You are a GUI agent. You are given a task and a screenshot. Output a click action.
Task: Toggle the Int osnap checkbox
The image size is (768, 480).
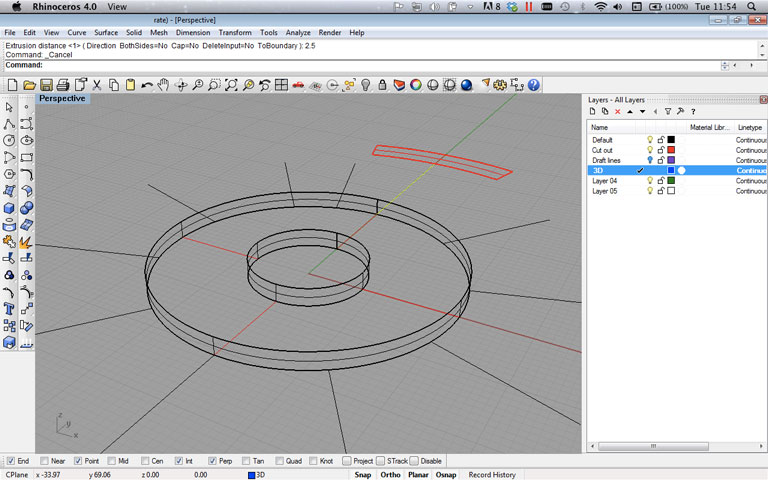pyautogui.click(x=179, y=461)
